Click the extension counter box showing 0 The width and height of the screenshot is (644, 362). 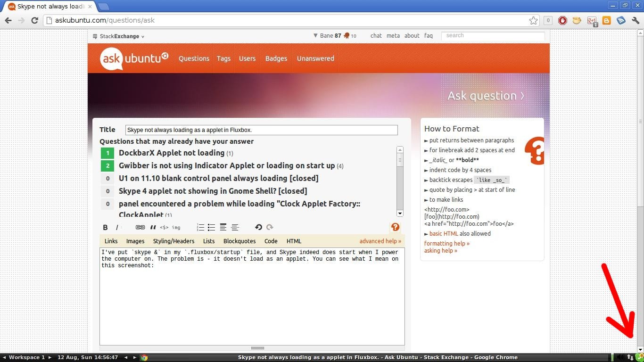click(548, 20)
